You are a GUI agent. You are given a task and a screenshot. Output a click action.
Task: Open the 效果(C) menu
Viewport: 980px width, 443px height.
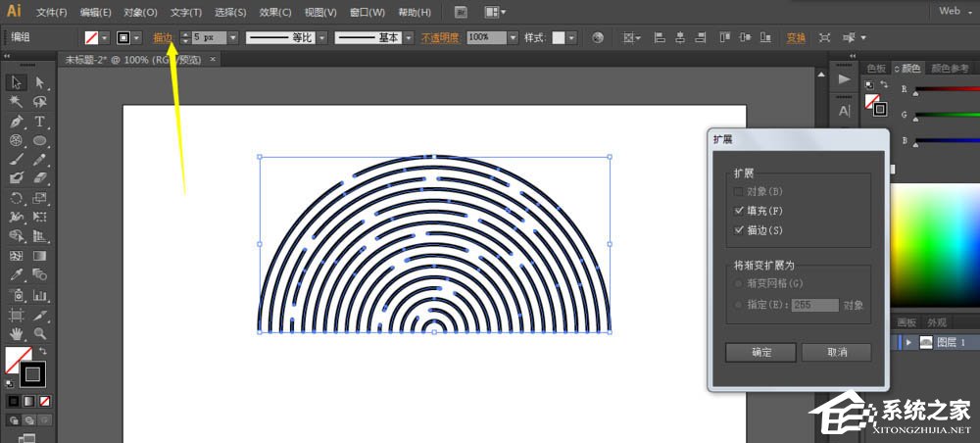tap(274, 12)
